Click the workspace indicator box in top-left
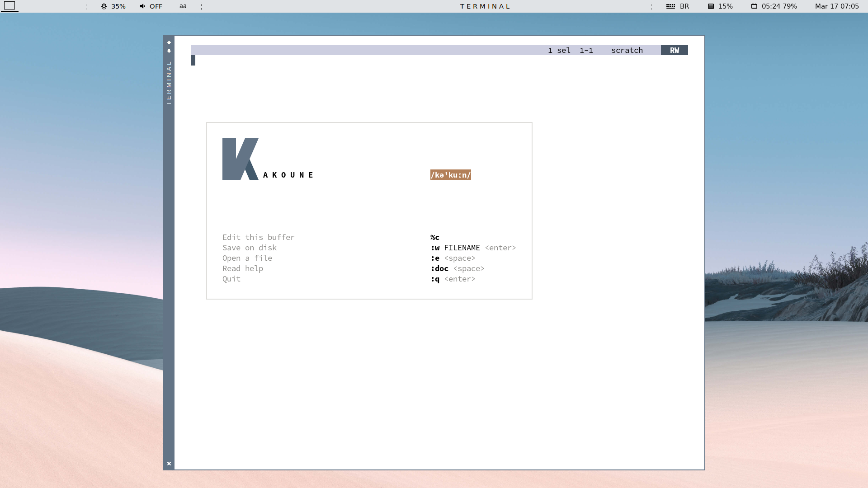Viewport: 868px width, 488px height. (x=9, y=6)
